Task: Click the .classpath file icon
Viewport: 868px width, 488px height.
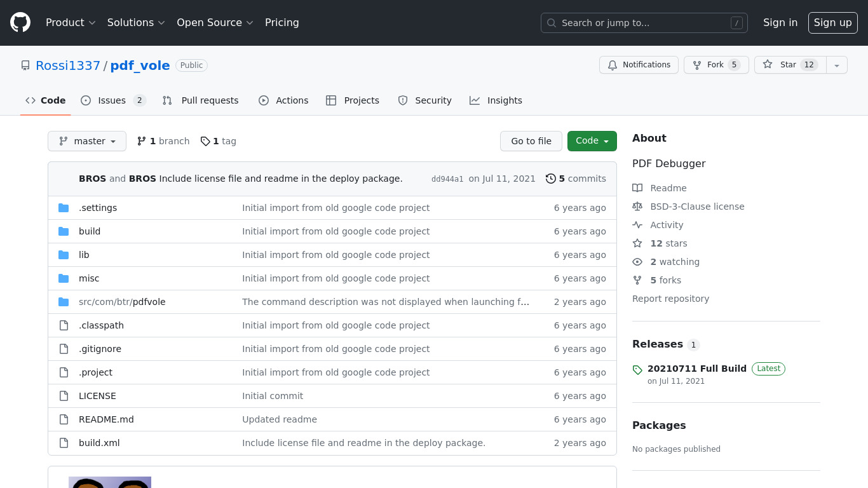Action: 64,325
